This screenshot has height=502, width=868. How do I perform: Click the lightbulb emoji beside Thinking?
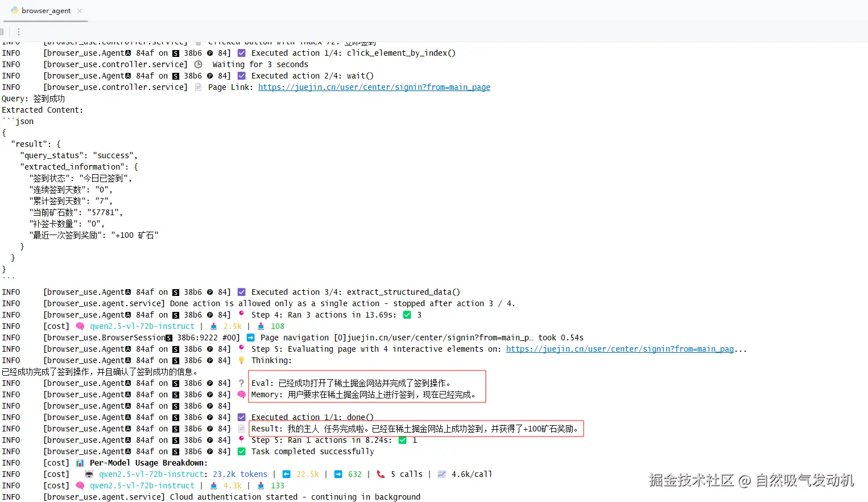[241, 360]
